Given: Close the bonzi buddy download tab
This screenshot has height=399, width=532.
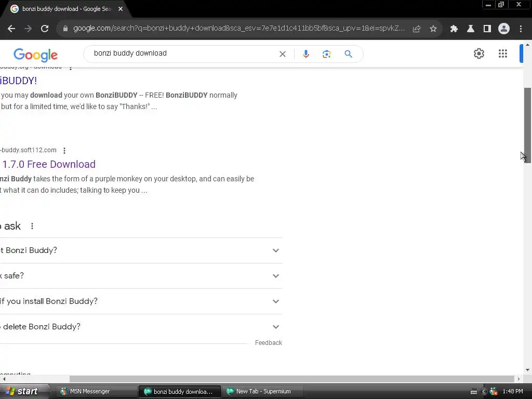Looking at the screenshot, I should click(x=121, y=9).
